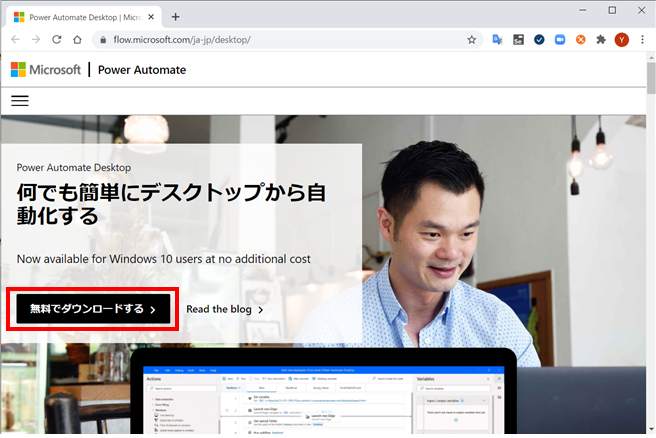Follow the Read the blog link
The width and height of the screenshot is (656, 438).
[x=225, y=309]
